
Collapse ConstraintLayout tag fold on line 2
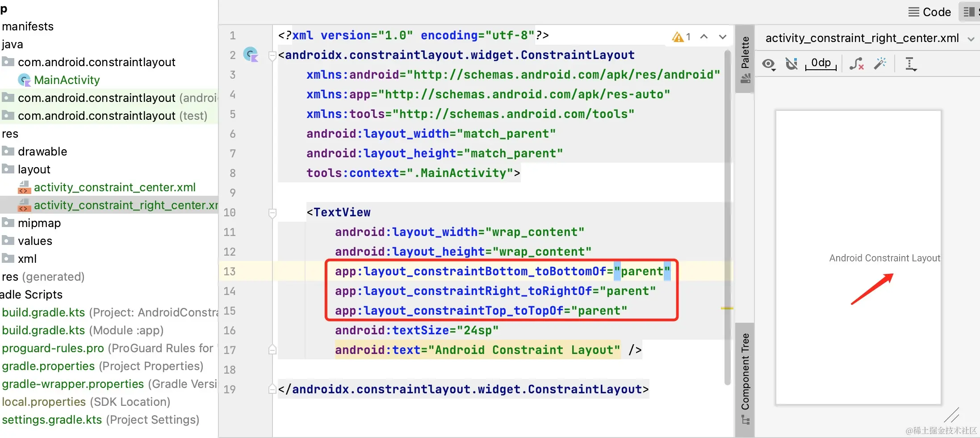272,56
